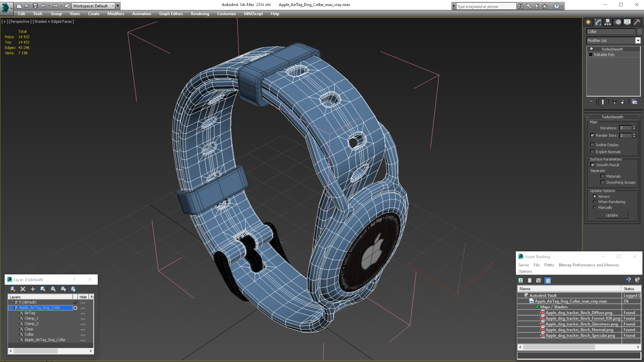644x362 pixels.
Task: Select Always update option
Action: pos(595,196)
